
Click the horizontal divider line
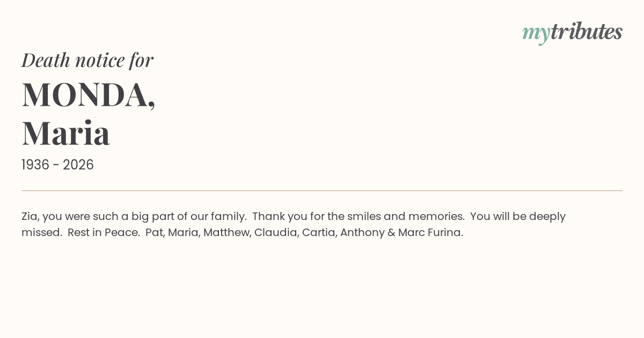click(322, 190)
